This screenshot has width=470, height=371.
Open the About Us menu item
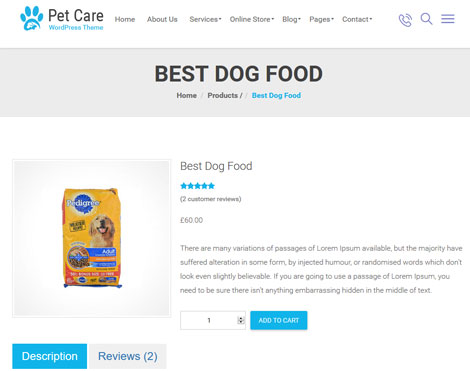coord(162,19)
